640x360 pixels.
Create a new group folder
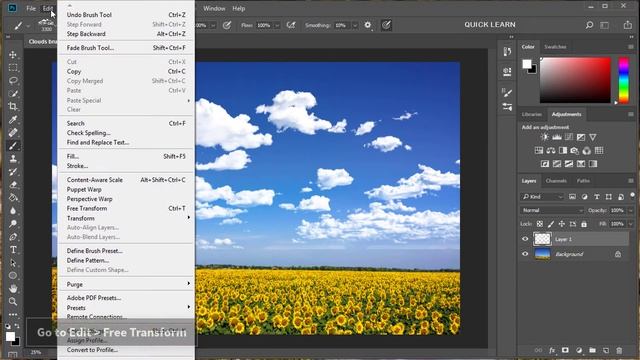(x=592, y=350)
